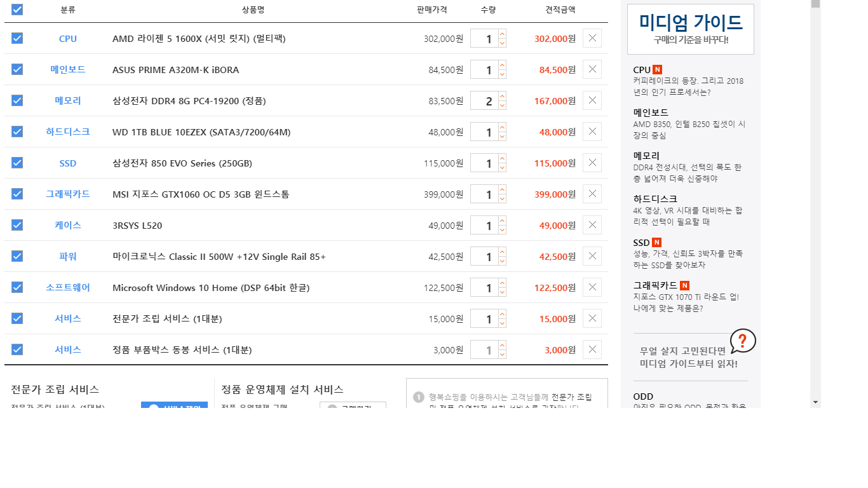The image size is (868, 488).
Task: Uncheck the 소프트웨어 row checkbox
Action: click(17, 287)
